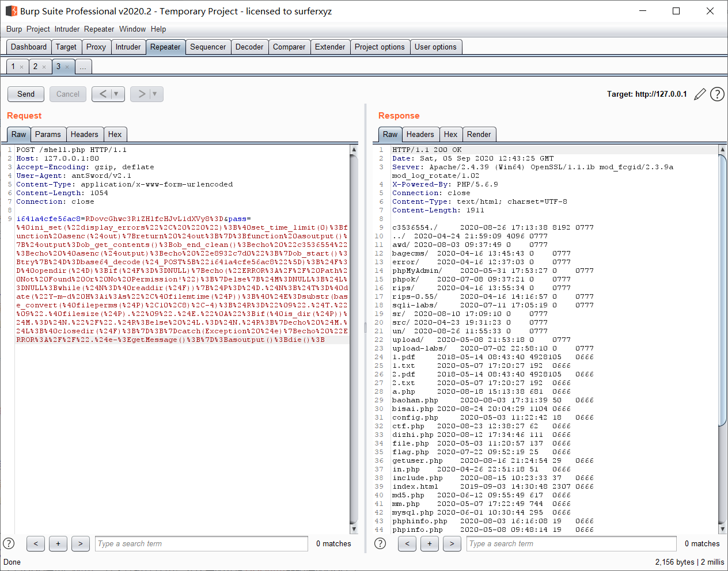Show the Request Params view
728x571 pixels.
pyautogui.click(x=48, y=135)
